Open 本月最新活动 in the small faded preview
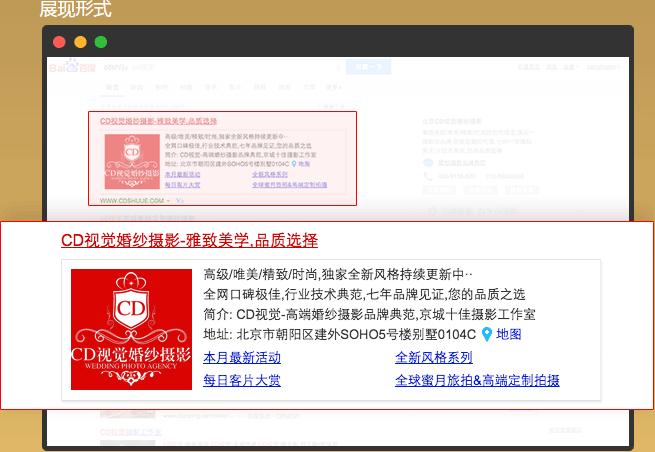The image size is (655, 452). coord(183,174)
